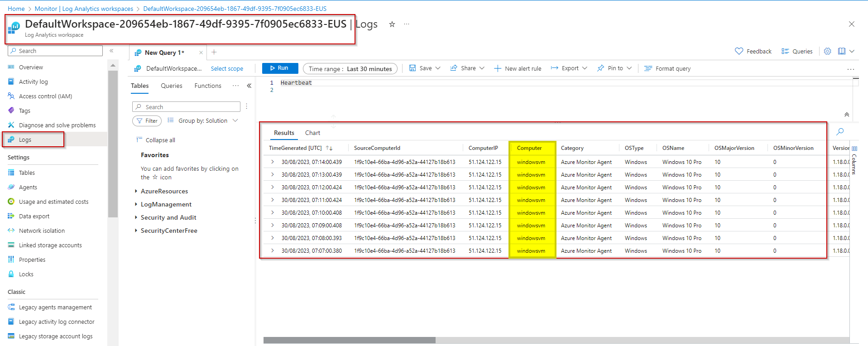Open Overview in the sidebar
The image size is (868, 346).
click(x=31, y=67)
